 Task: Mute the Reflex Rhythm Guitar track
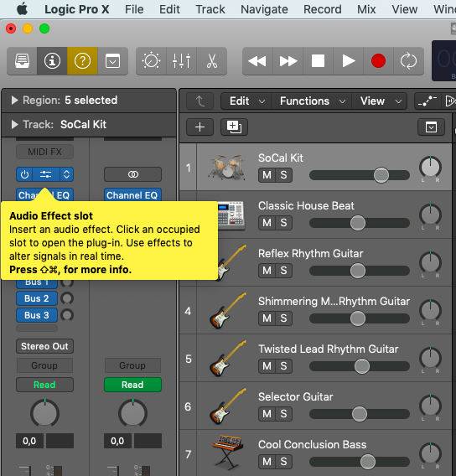click(267, 270)
